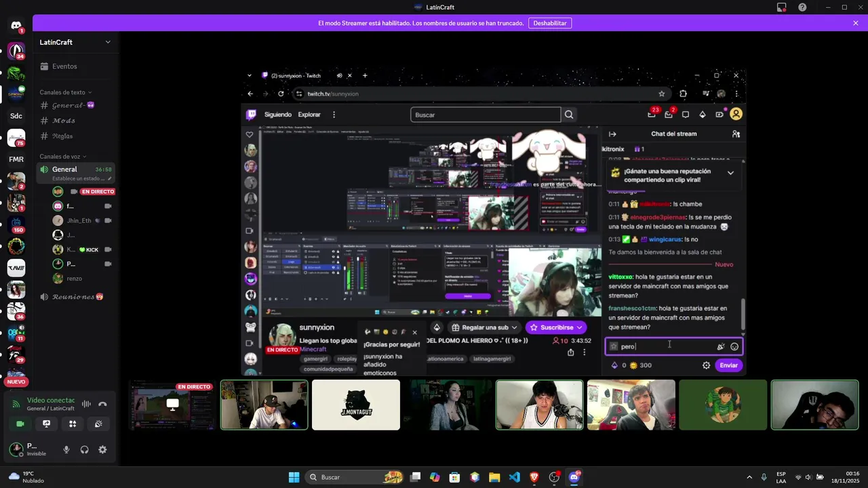Image resolution: width=868 pixels, height=488 pixels.
Task: Open the Sdc server in Discord sidebar
Action: pyautogui.click(x=16, y=116)
